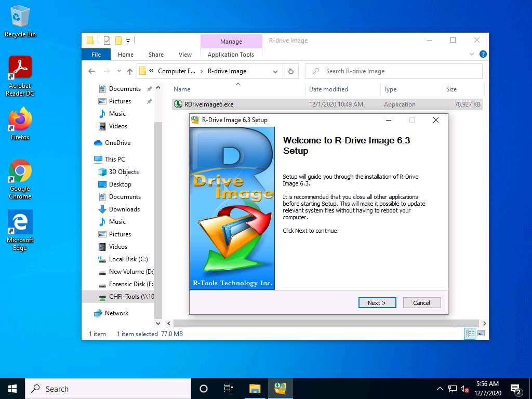
Task: Click the taskbar clock showing 5:56 AM
Action: pos(487,389)
